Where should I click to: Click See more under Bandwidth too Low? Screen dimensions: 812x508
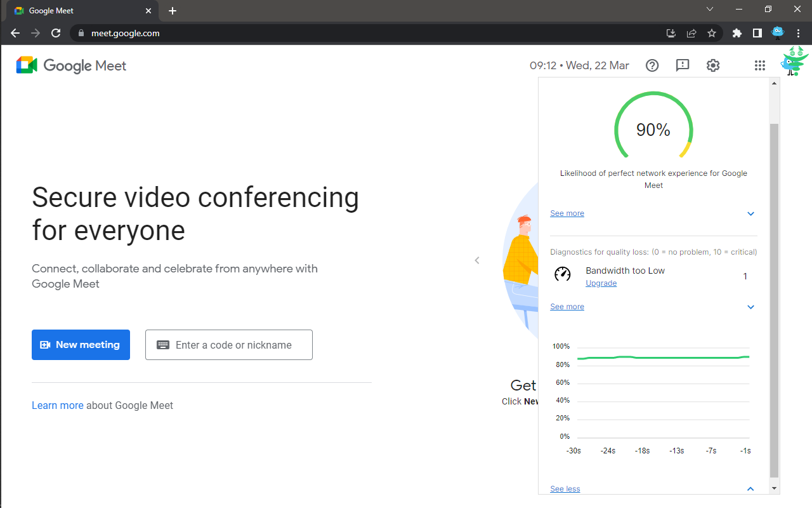(x=567, y=307)
